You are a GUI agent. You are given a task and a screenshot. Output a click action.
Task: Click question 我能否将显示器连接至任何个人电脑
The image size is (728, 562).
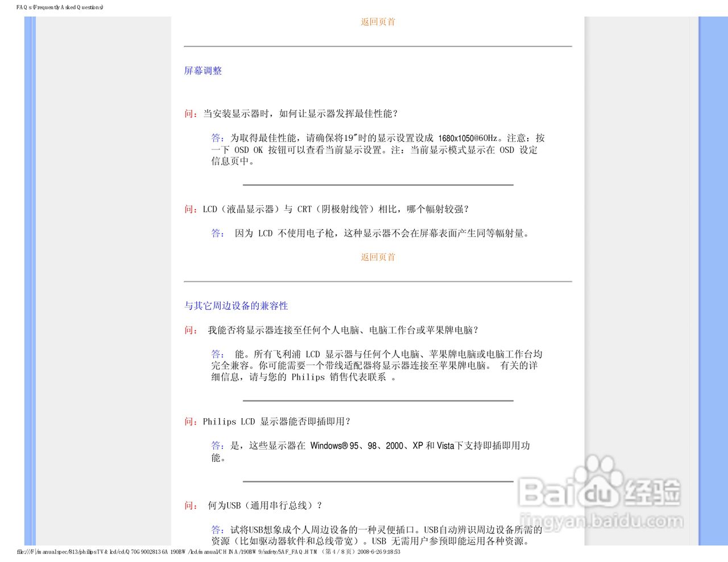[x=343, y=330]
